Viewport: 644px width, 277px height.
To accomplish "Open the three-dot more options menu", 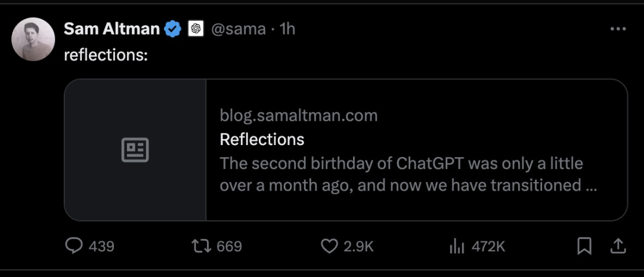I will (618, 29).
